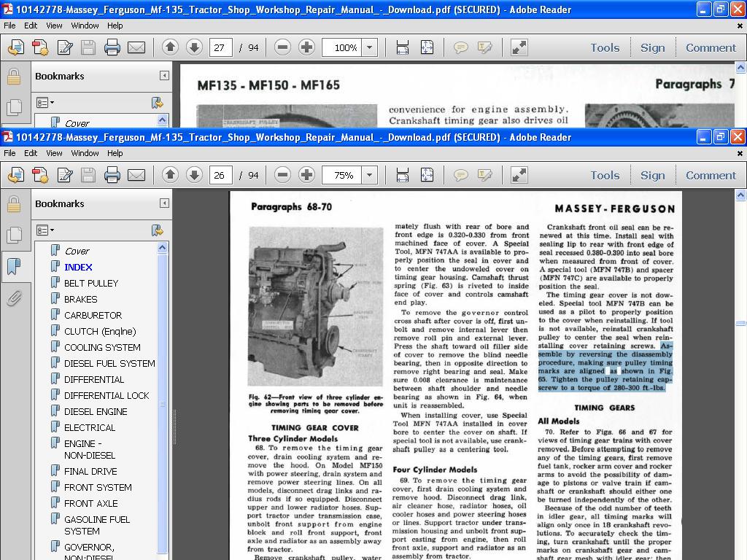Image resolution: width=747 pixels, height=560 pixels.
Task: Go to previous page in the front window
Action: pos(170,175)
